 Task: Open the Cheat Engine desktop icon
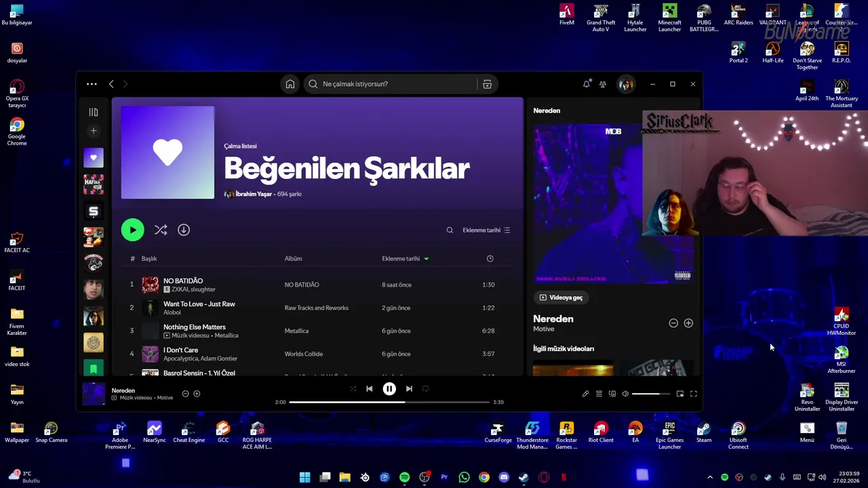(189, 432)
